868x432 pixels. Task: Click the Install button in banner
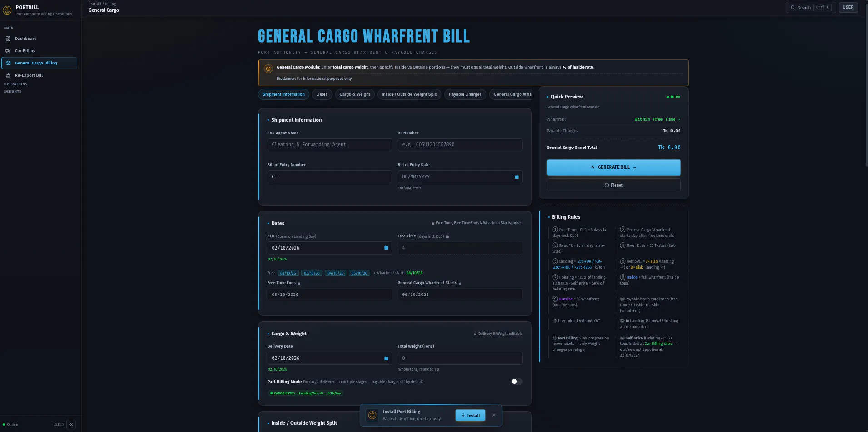click(x=470, y=415)
